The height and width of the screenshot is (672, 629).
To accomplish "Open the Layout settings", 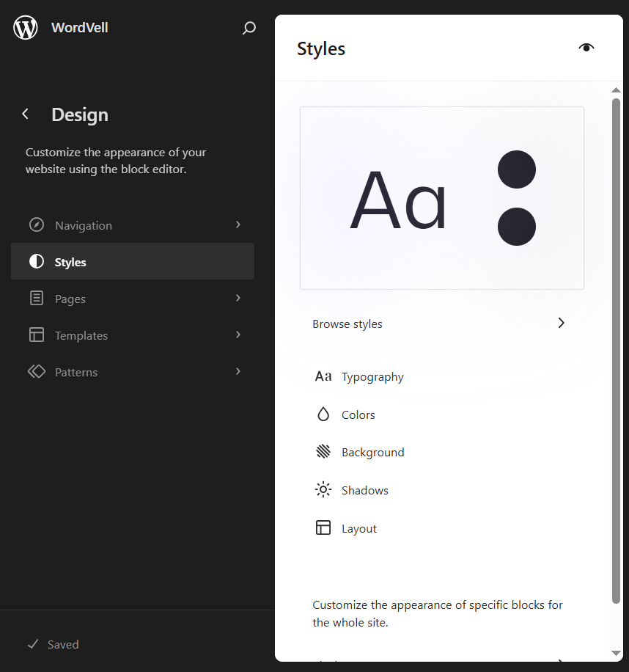I will [359, 528].
